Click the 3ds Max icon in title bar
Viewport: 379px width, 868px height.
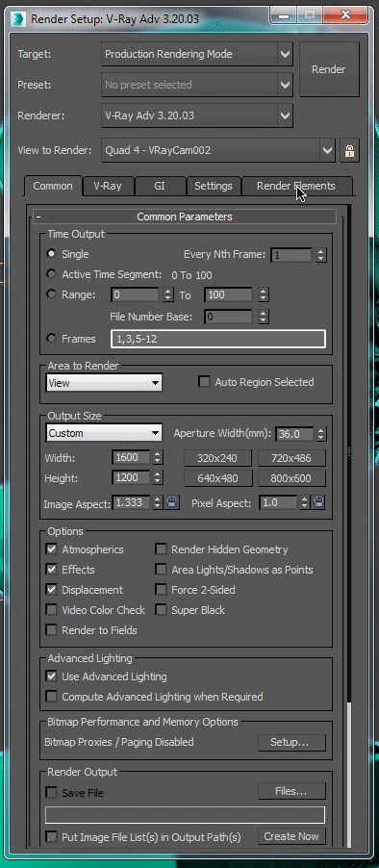click(x=19, y=18)
